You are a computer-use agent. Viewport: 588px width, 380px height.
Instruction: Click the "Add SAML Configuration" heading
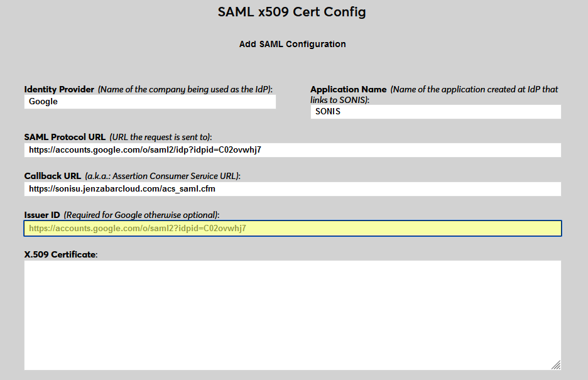[x=292, y=44]
